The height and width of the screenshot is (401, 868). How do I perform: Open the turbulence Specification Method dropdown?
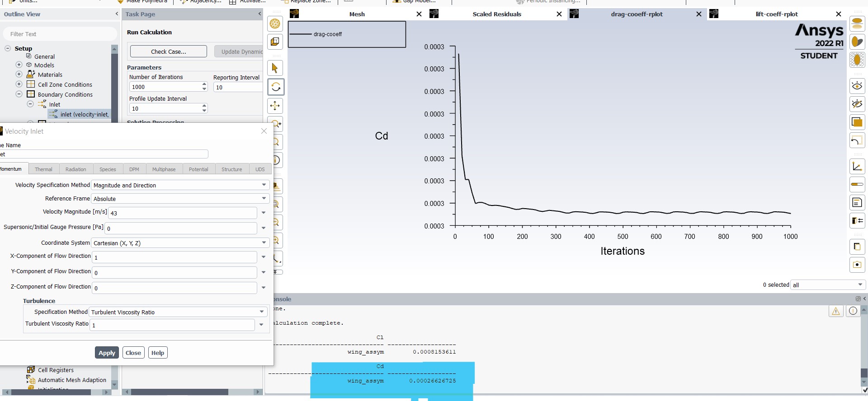(178, 312)
